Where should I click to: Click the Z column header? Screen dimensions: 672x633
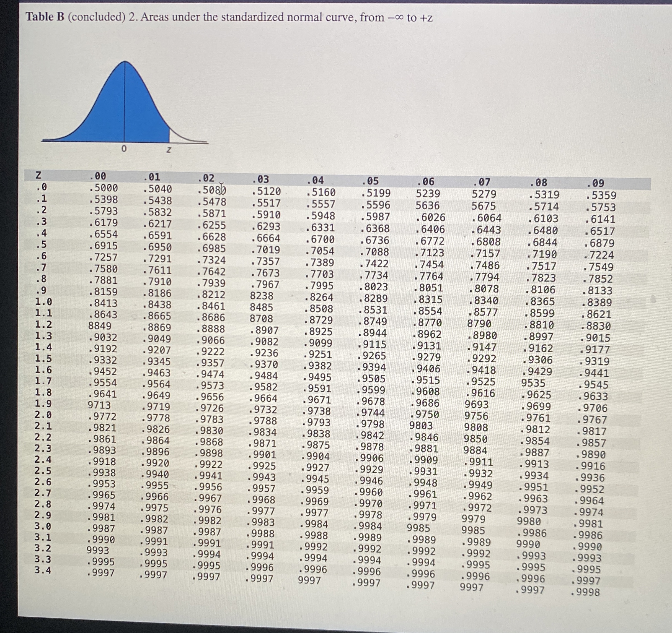(38, 175)
